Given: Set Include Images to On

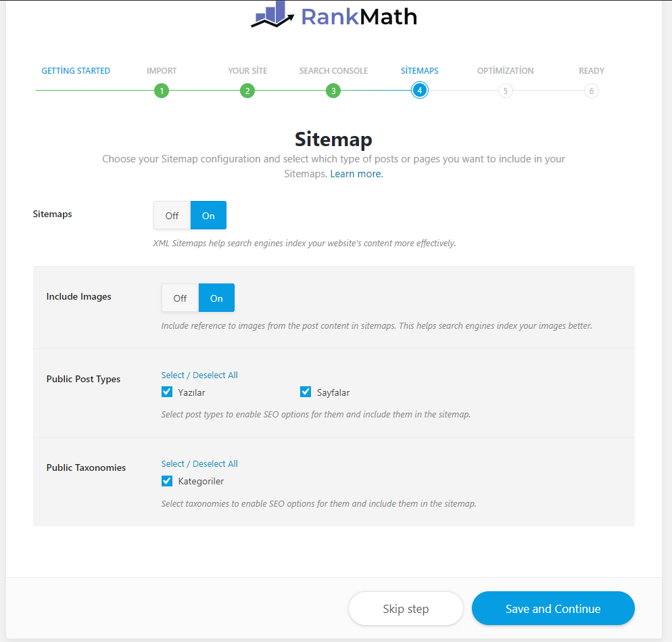Looking at the screenshot, I should tap(216, 298).
